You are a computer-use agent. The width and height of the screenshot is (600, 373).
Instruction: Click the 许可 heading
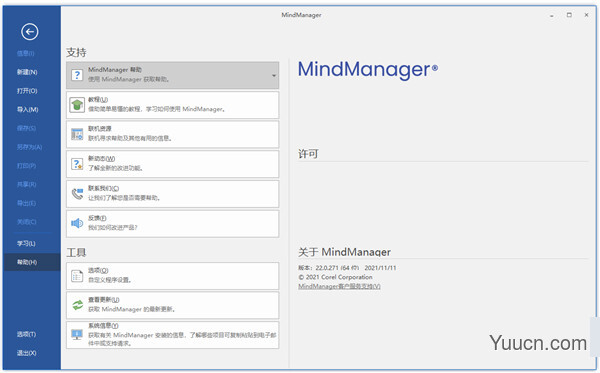(308, 154)
